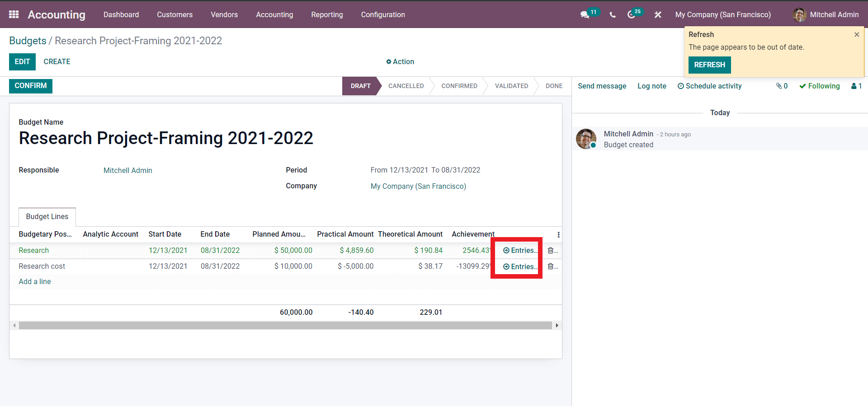Open the Reporting menu

(x=327, y=14)
